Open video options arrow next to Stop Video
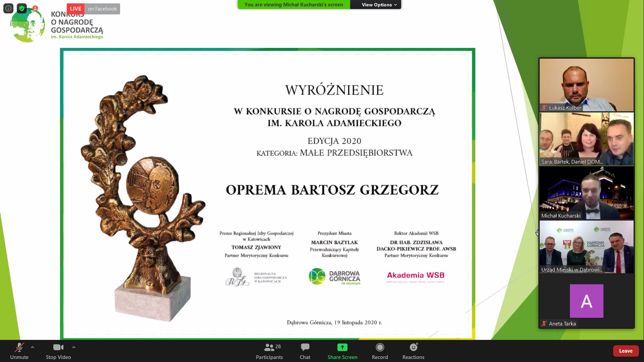Viewport: 644px width, 362px height. 74,347
